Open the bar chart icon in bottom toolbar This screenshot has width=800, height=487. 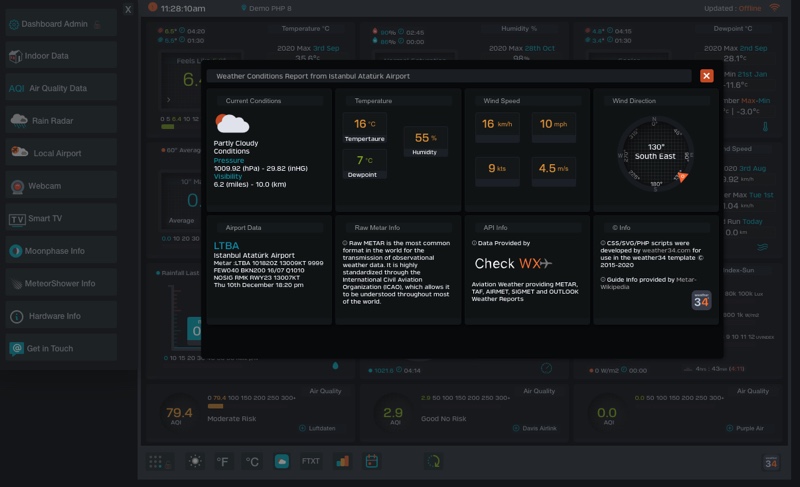[x=342, y=462]
